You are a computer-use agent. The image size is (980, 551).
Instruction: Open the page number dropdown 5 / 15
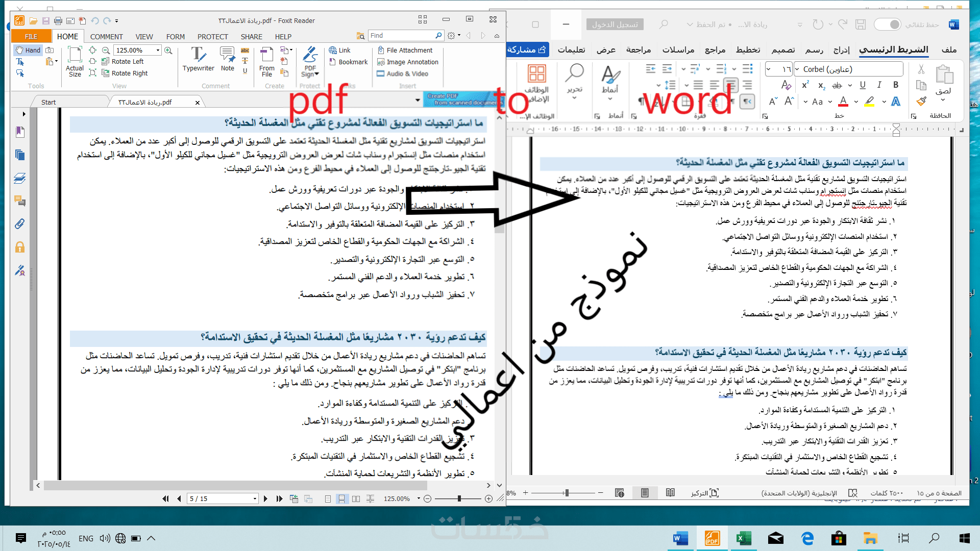click(255, 499)
